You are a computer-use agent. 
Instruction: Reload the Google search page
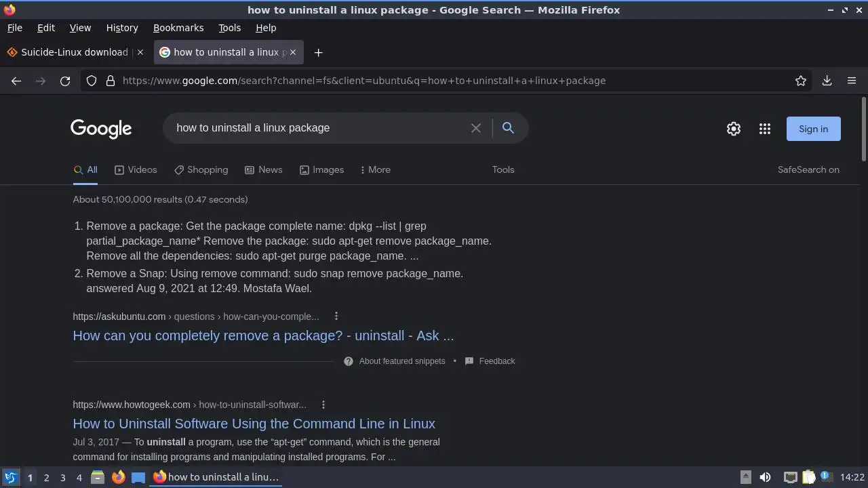pyautogui.click(x=65, y=81)
